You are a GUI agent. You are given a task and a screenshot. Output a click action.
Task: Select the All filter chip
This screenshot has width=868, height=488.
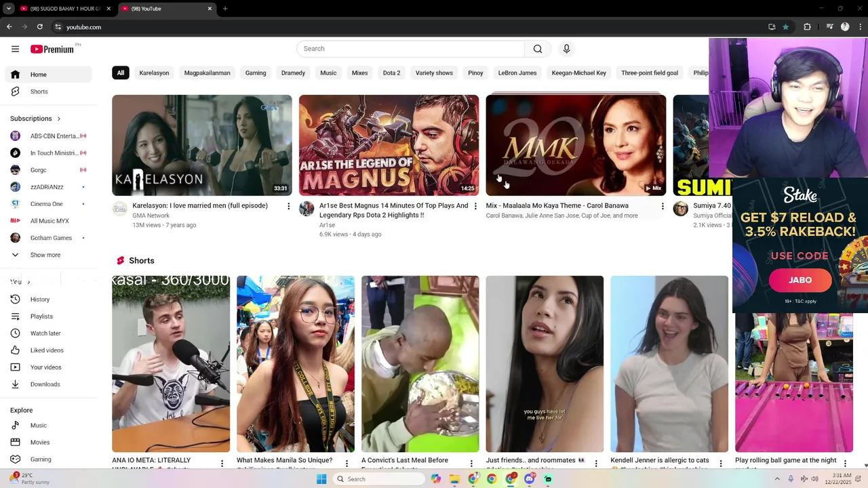coord(121,73)
